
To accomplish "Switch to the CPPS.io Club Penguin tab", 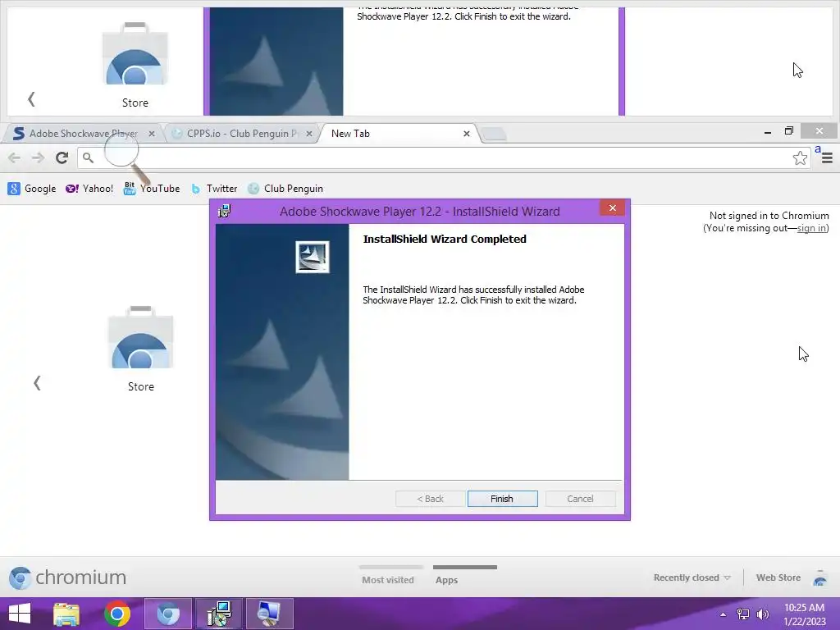I will pos(242,134).
